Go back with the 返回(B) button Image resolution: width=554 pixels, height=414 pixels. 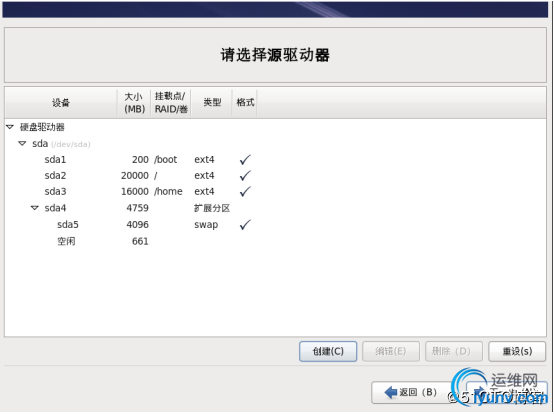(x=412, y=392)
